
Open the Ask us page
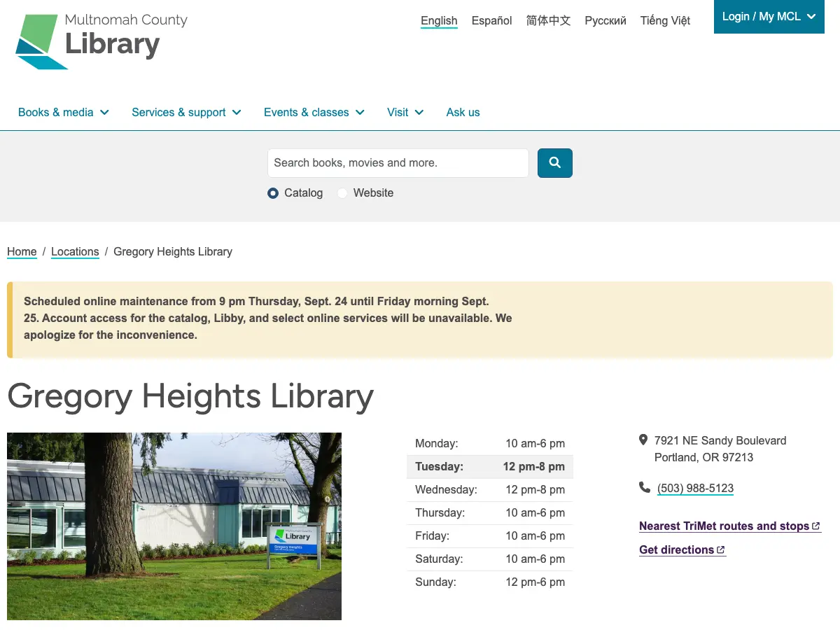(x=463, y=112)
